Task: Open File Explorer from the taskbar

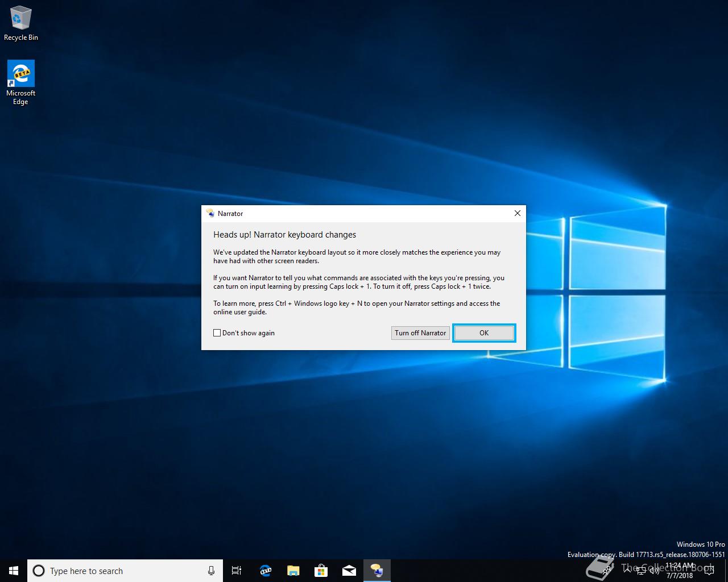Action: [293, 571]
